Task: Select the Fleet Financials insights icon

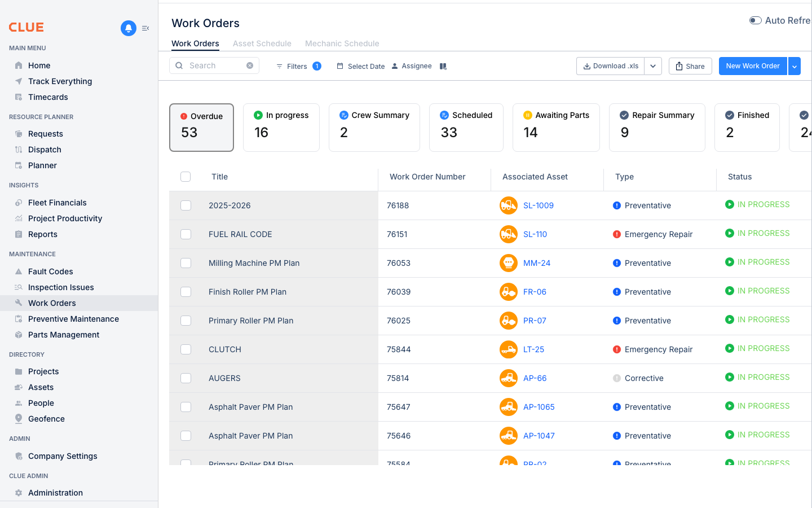Action: (19, 202)
